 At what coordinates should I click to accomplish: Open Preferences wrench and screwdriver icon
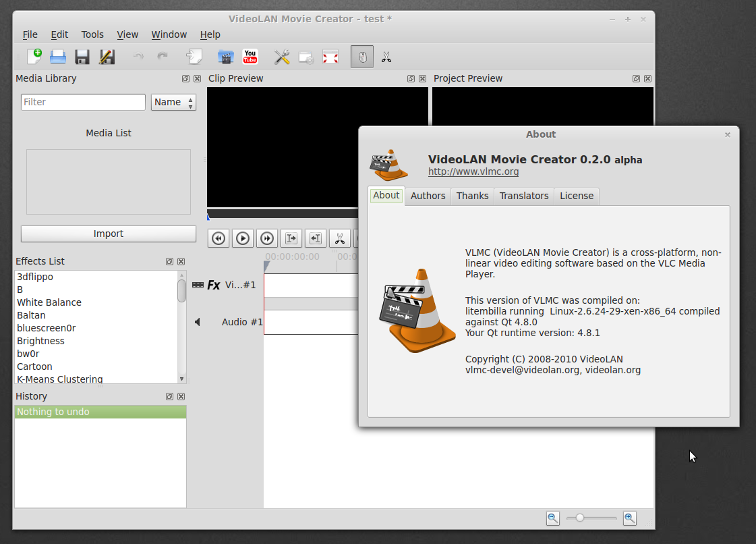pyautogui.click(x=282, y=57)
